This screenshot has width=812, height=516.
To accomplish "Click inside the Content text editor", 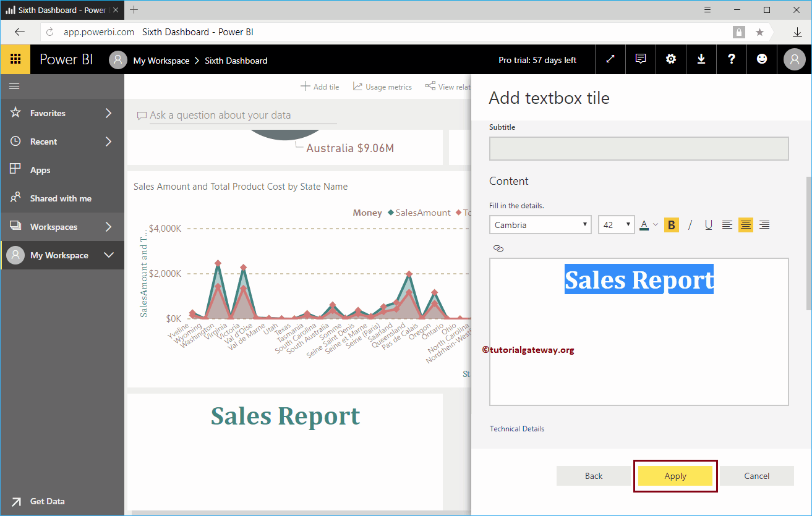I will [639, 332].
